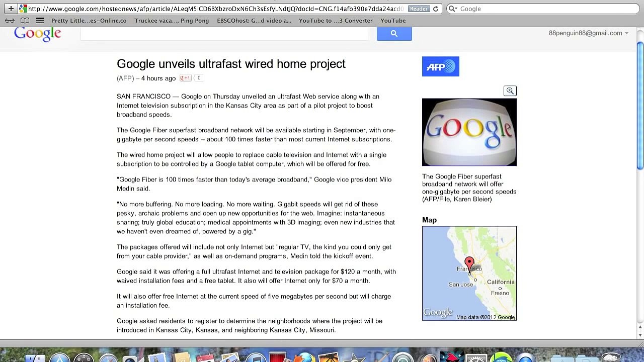Open the Truckee vaca..., Ping Pong bookmark
Screen dimensions: 644x362
pos(172,21)
